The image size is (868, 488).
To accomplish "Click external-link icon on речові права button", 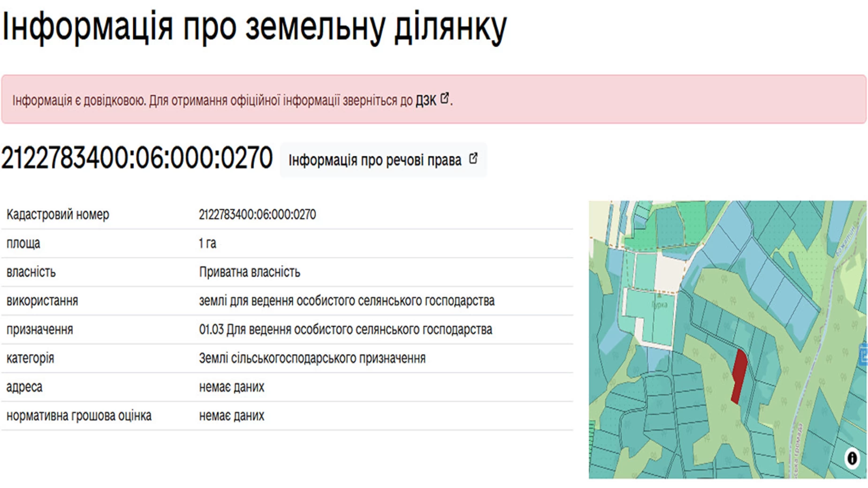I will 473,159.
